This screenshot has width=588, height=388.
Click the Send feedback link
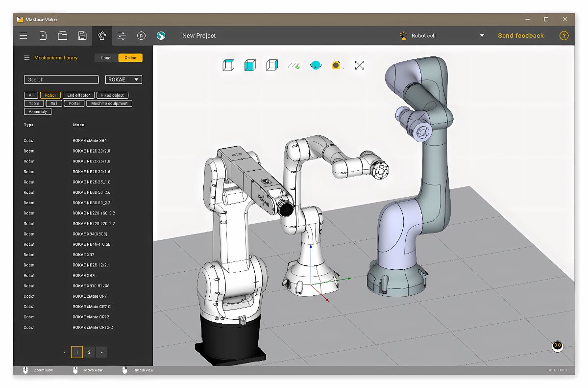coord(521,35)
